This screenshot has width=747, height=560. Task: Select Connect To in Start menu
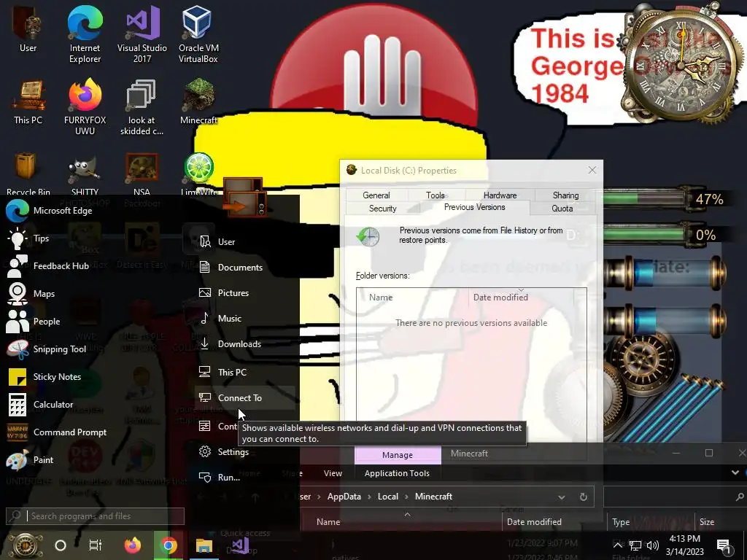tap(245, 397)
